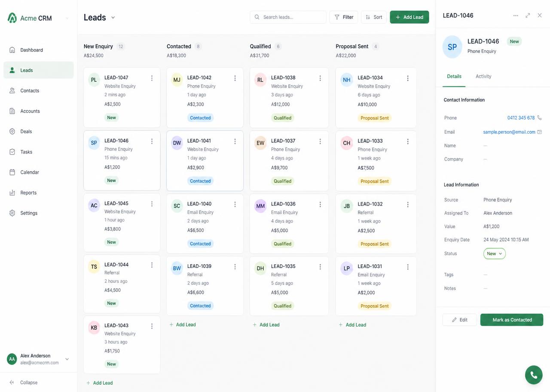Open the Filter options
Image resolution: width=550 pixels, height=392 pixels.
point(344,17)
